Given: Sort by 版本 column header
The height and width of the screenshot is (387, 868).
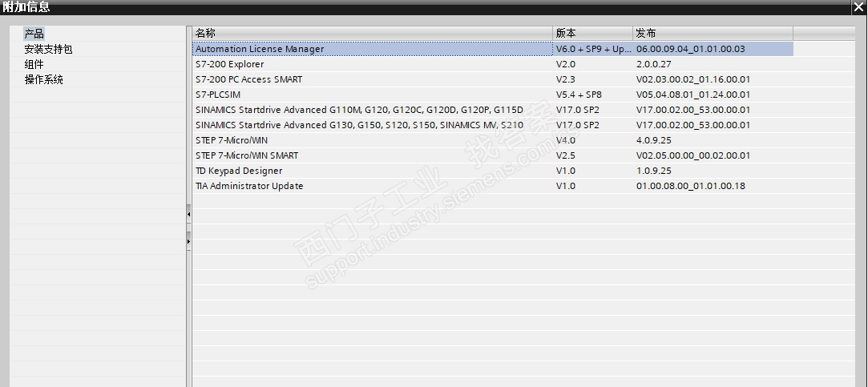Looking at the screenshot, I should 592,33.
